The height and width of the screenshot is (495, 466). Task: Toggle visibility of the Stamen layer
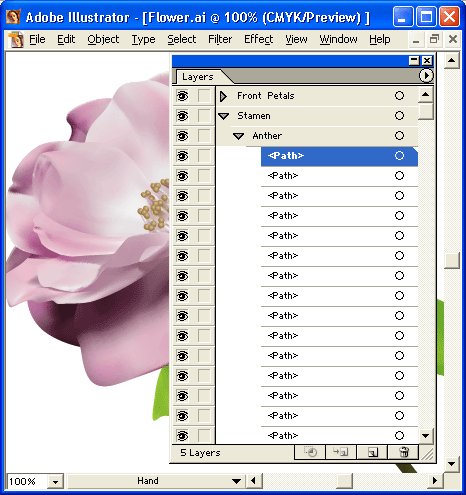(182, 116)
